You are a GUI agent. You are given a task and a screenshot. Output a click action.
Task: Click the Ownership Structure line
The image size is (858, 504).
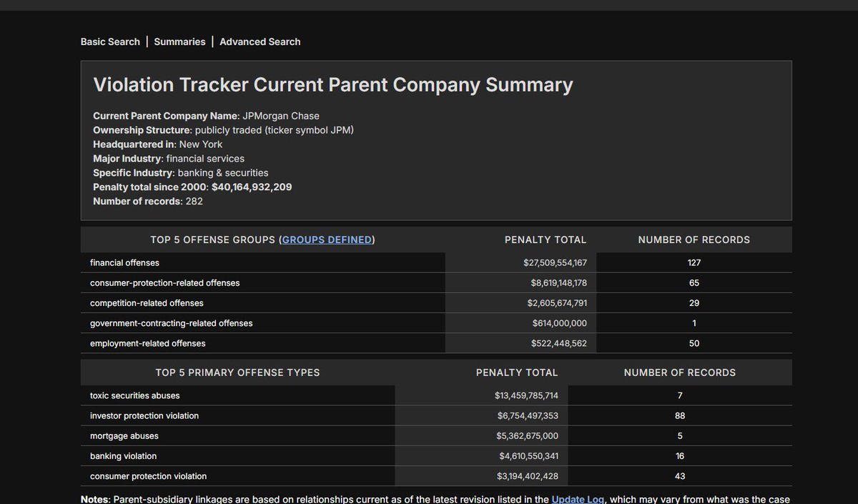coord(224,130)
